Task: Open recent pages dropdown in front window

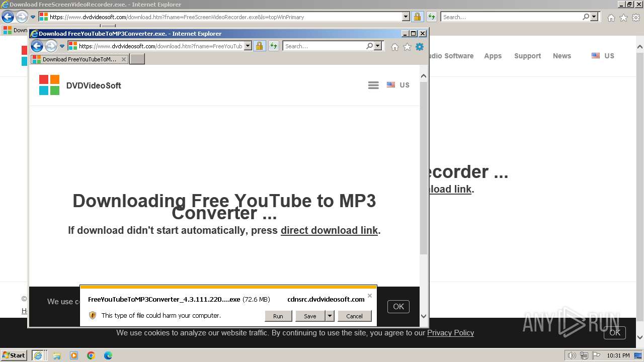Action: 62,46
